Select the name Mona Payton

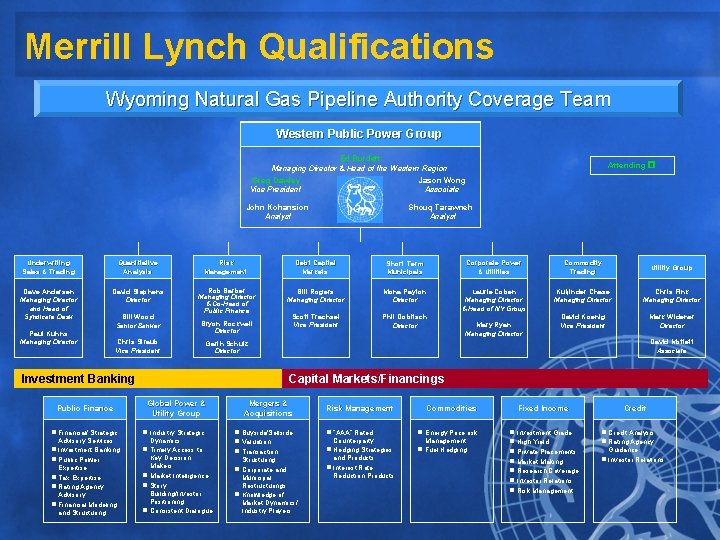pos(405,292)
